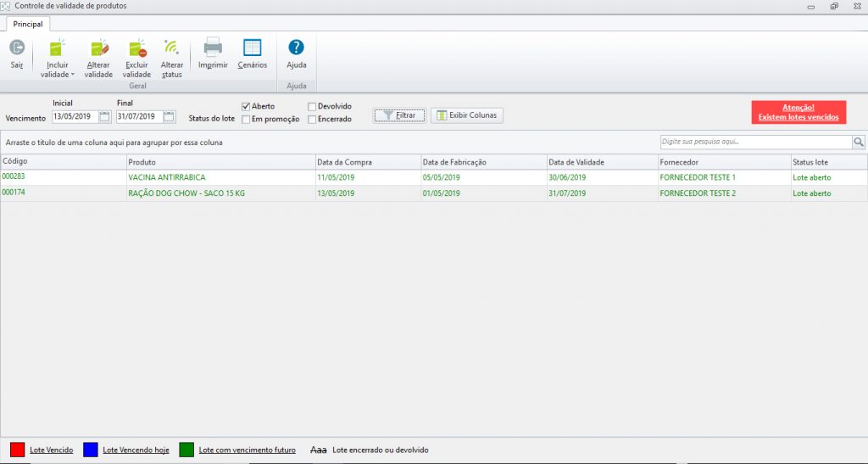The image size is (868, 464).
Task: Select the Alterar validade tool
Action: (x=98, y=59)
